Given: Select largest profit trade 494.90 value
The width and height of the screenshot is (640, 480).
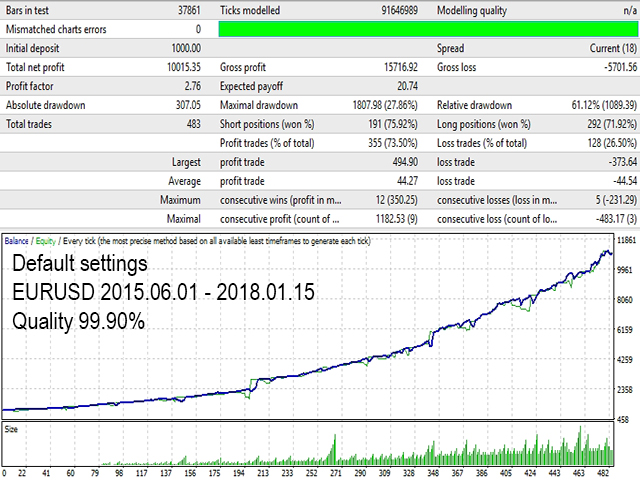Looking at the screenshot, I should tap(405, 162).
